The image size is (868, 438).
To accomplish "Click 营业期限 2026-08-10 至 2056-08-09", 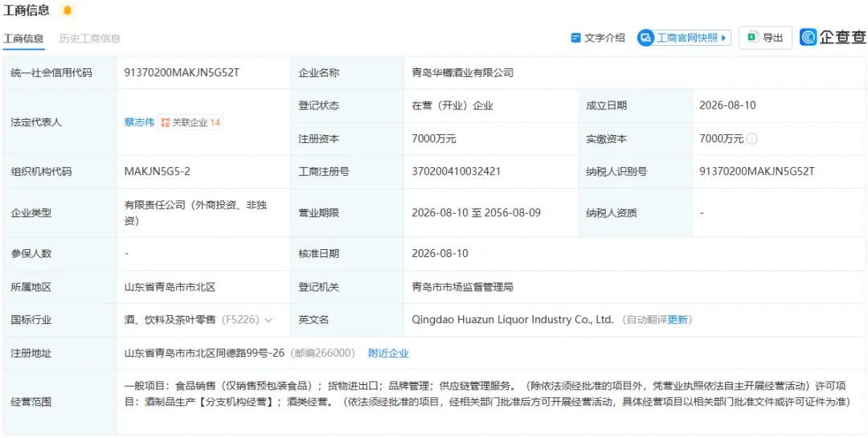I will coord(476,212).
